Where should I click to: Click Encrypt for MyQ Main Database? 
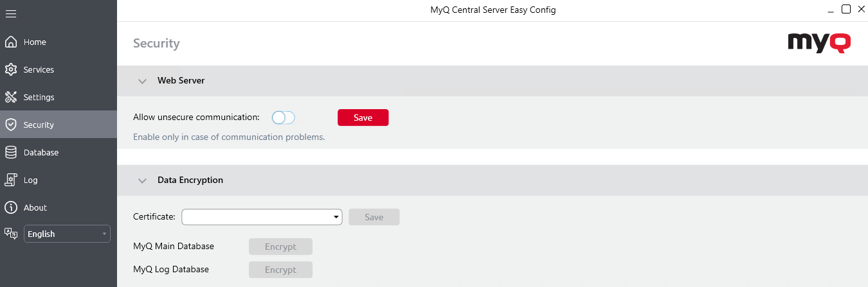coord(280,247)
